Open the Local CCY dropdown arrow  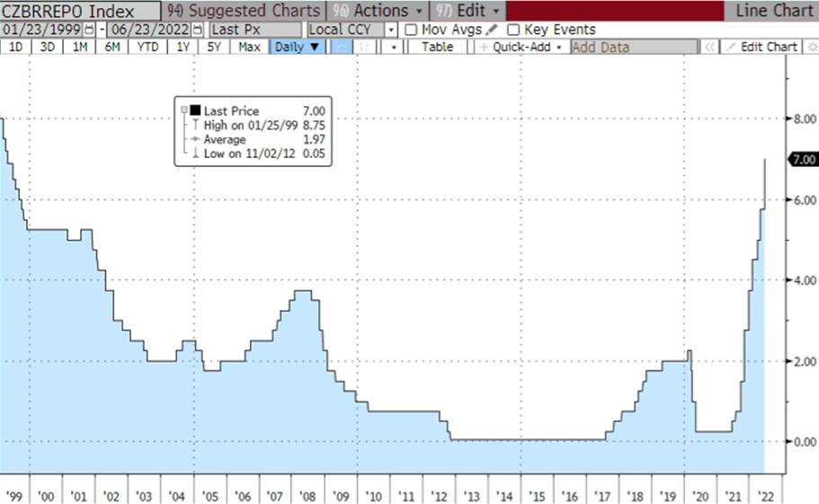click(x=391, y=30)
